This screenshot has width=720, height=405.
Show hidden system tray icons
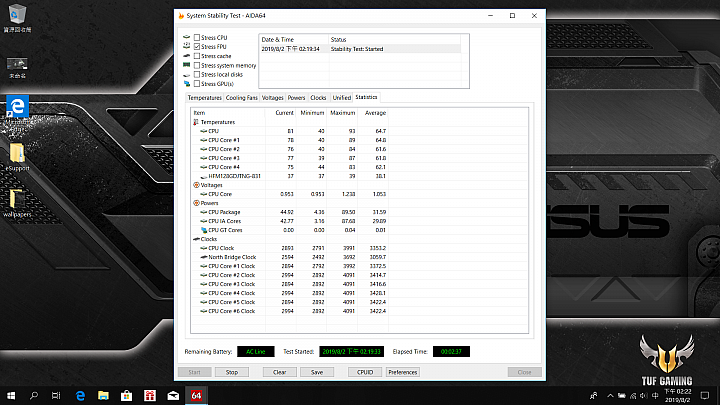(610, 395)
